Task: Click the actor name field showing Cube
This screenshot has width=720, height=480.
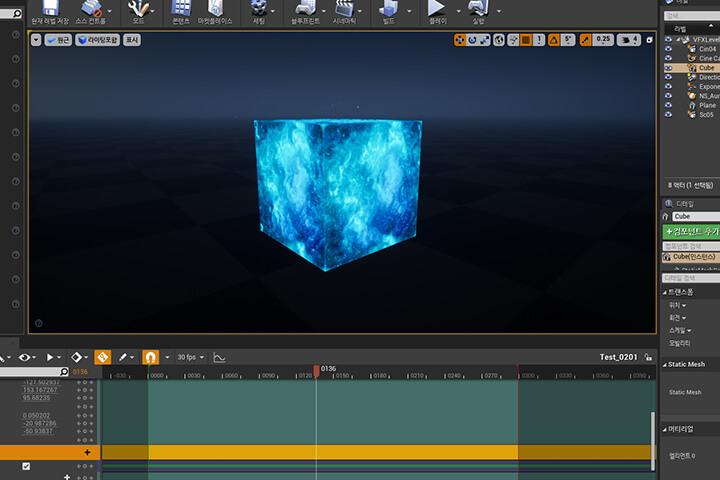Action: [x=696, y=216]
